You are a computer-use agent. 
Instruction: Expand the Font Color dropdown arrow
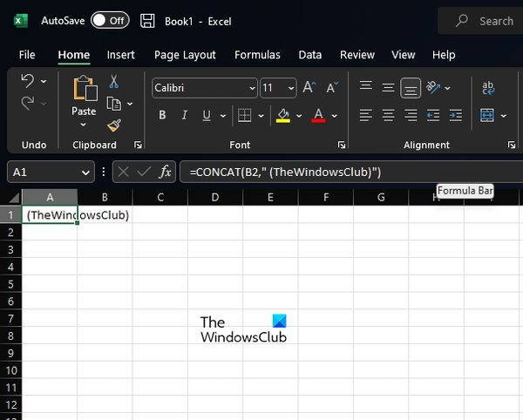(334, 116)
